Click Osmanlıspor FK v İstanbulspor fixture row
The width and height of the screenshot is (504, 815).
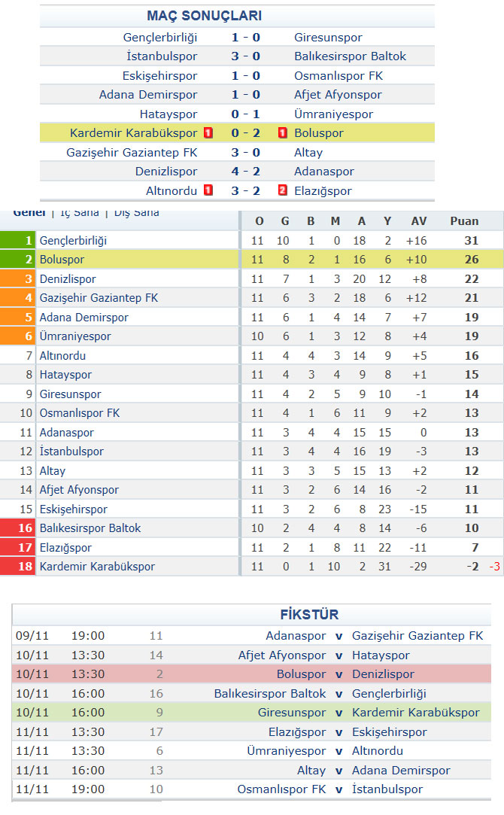251,789
